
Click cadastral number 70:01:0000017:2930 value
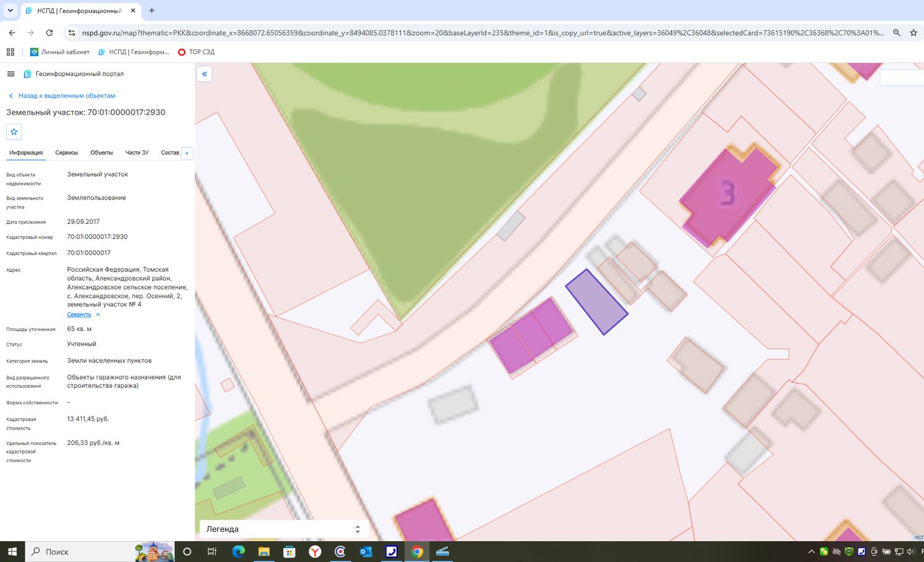(97, 237)
